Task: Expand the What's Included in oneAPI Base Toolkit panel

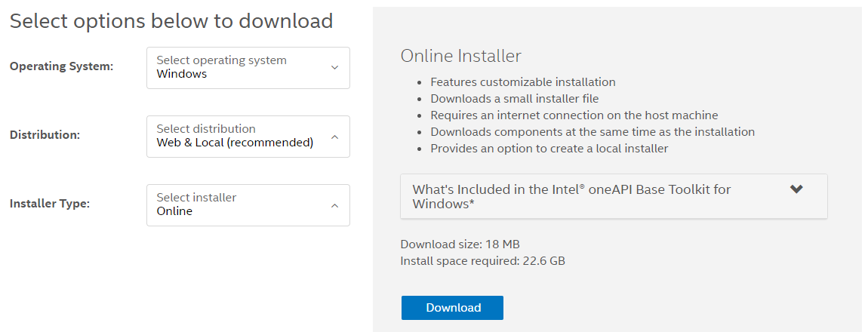Action: (589, 197)
